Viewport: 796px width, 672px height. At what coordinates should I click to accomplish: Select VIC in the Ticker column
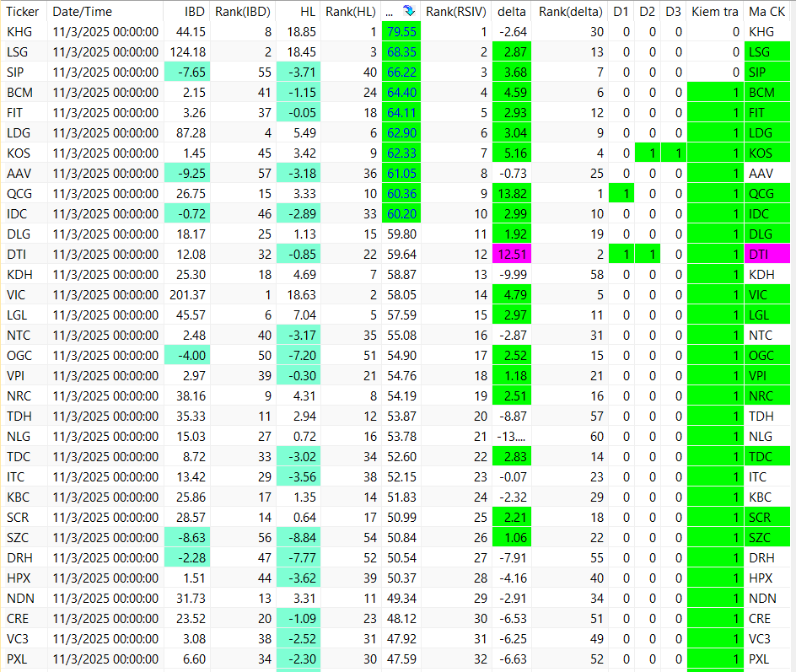tap(16, 295)
